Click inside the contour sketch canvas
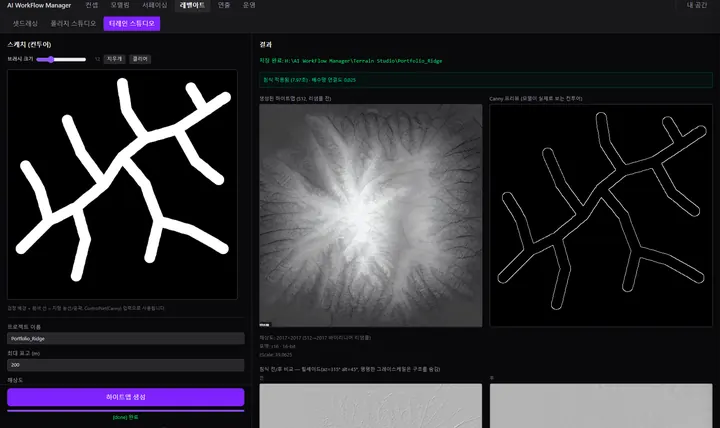The width and height of the screenshot is (720, 428). (122, 185)
